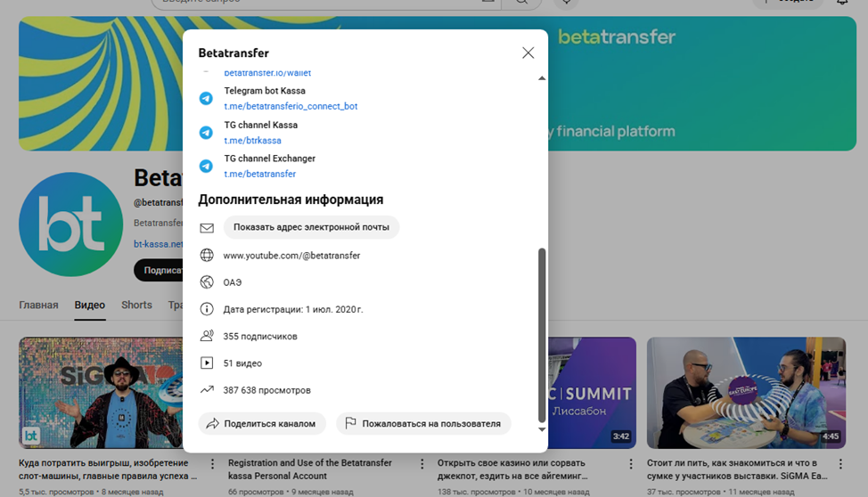
Task: Click the country globe icon next to ОАЭ
Action: (x=207, y=282)
